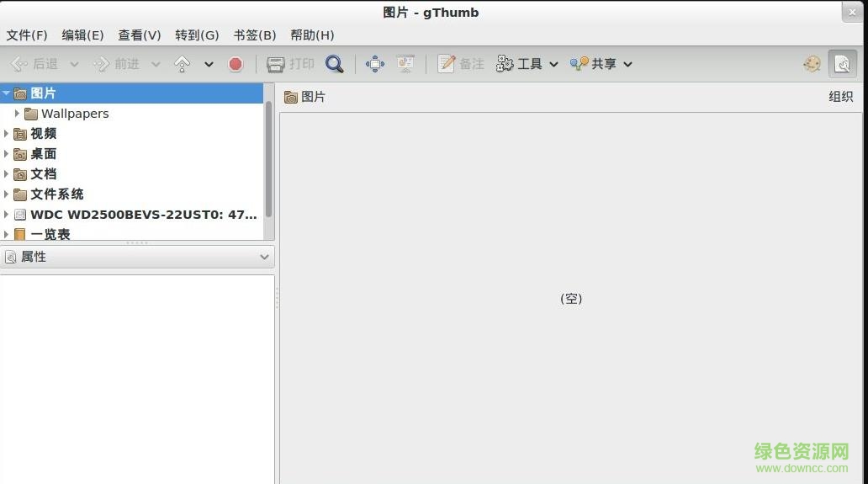
Task: Click the hard drive icon for WDC
Action: click(20, 215)
